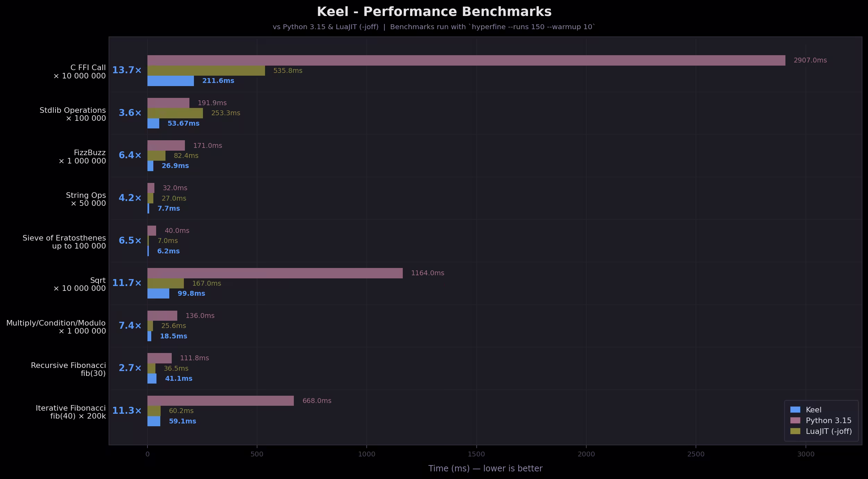Screen dimensions: 868x479
Task: Click the 668.0ms Python Iterative Fibonacci bar
Action: pos(221,401)
